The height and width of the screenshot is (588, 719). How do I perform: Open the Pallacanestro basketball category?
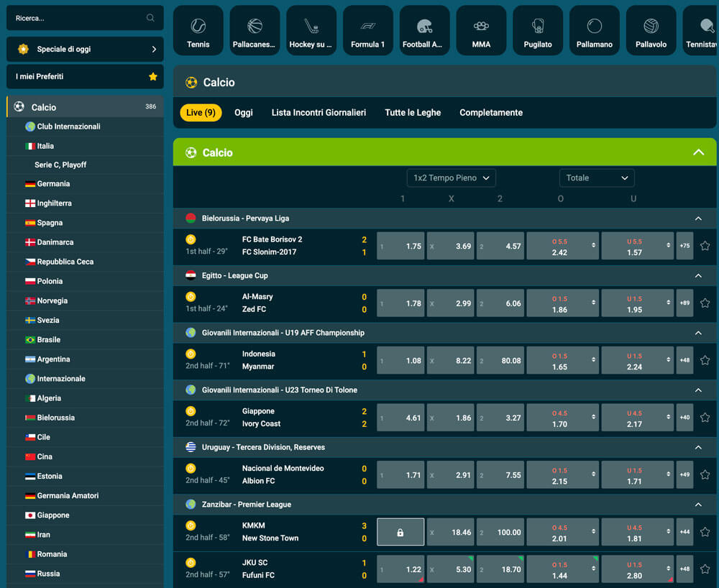click(x=255, y=31)
